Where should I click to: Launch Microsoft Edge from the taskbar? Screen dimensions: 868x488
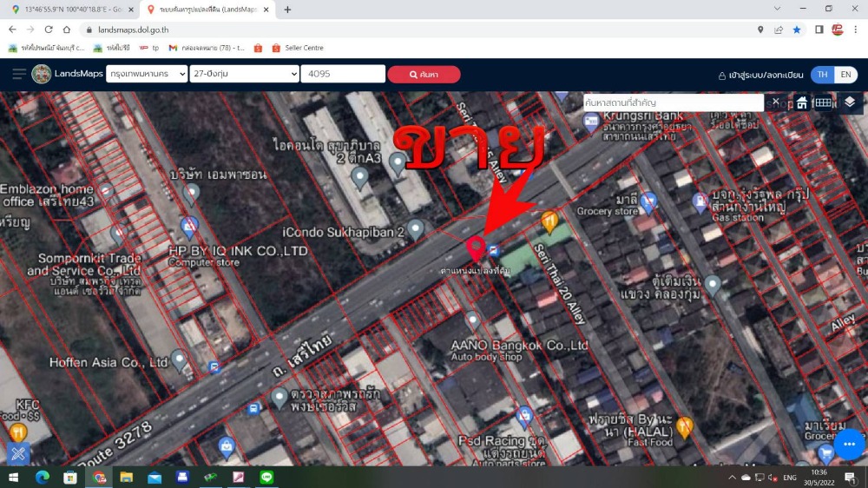[42, 477]
